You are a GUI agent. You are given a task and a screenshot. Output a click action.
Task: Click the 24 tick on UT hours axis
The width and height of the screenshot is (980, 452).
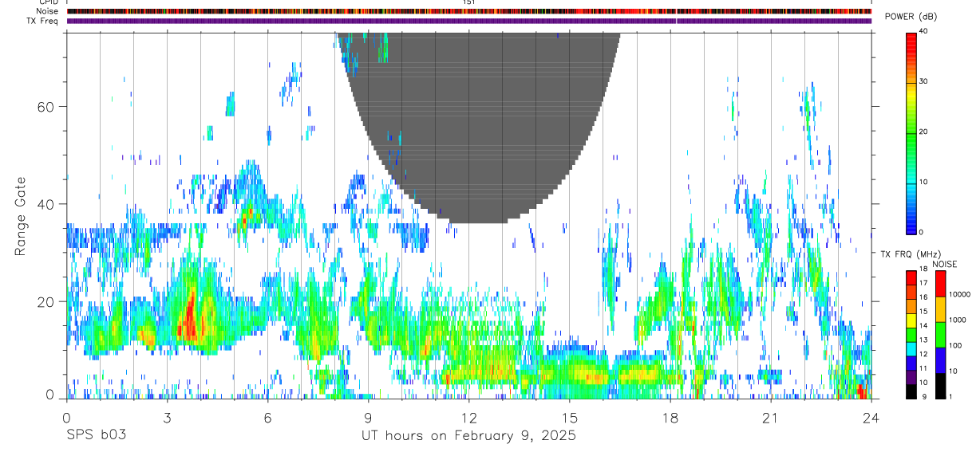871,417
